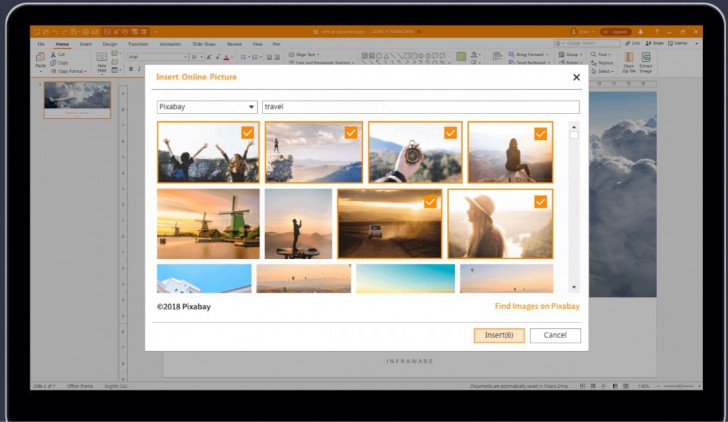This screenshot has height=422, width=728.
Task: Click the Copy icon in the clipboard group
Action: 53,63
